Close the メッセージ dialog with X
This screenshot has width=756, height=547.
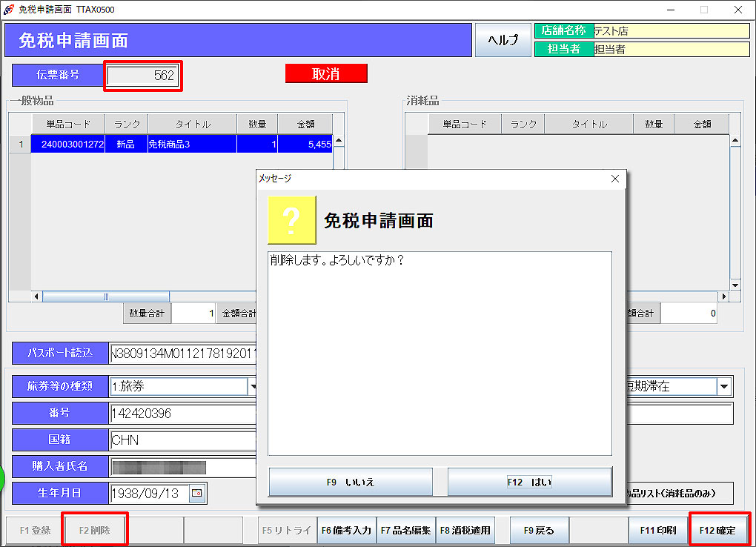click(614, 179)
